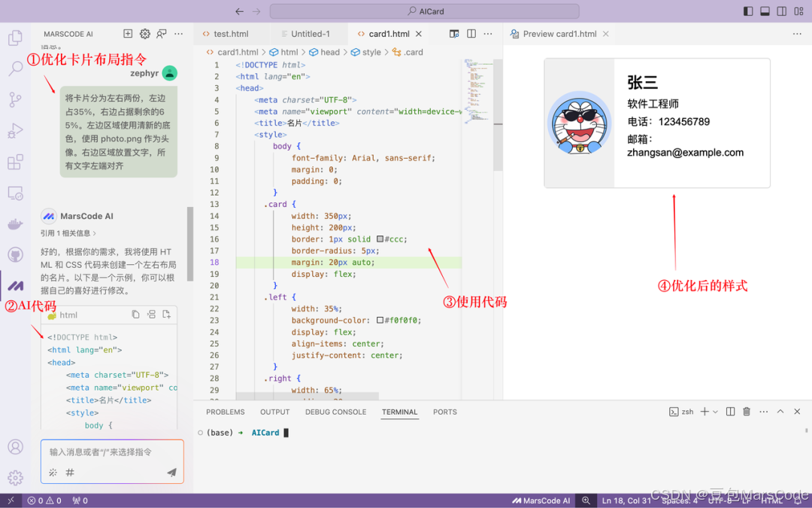Open the Manage gear in activity bar
812x508 pixels.
pos(16,477)
